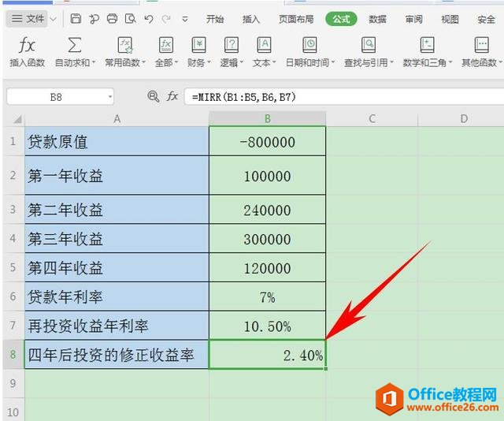Image resolution: width=504 pixels, height=421 pixels.
Task: Click cell with value 120000
Action: pos(268,267)
